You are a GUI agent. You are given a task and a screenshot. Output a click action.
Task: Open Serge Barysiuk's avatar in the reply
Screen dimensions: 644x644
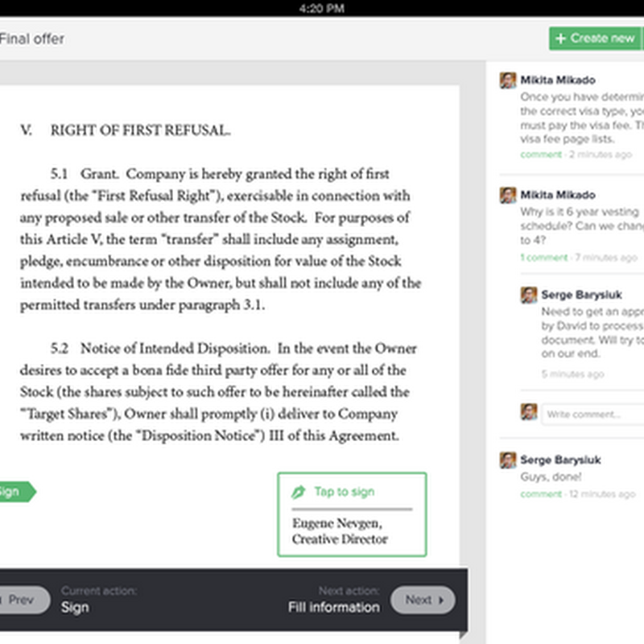[529, 295]
